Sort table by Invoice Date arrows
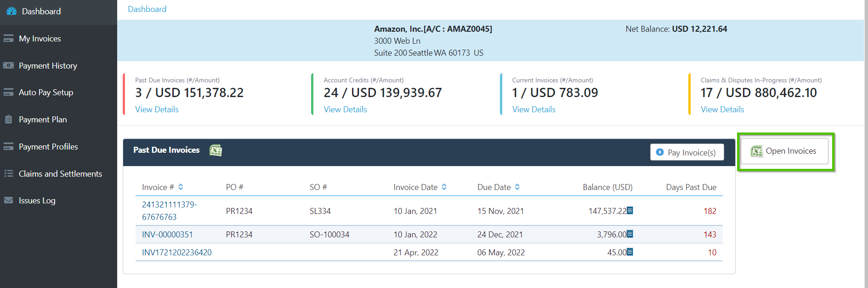Viewport: 868px width, 288px height. pos(444,187)
